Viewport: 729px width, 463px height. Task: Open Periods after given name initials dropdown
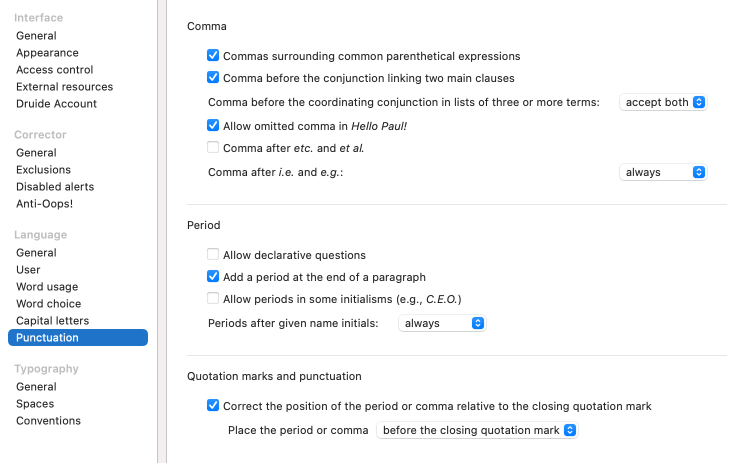pyautogui.click(x=442, y=323)
